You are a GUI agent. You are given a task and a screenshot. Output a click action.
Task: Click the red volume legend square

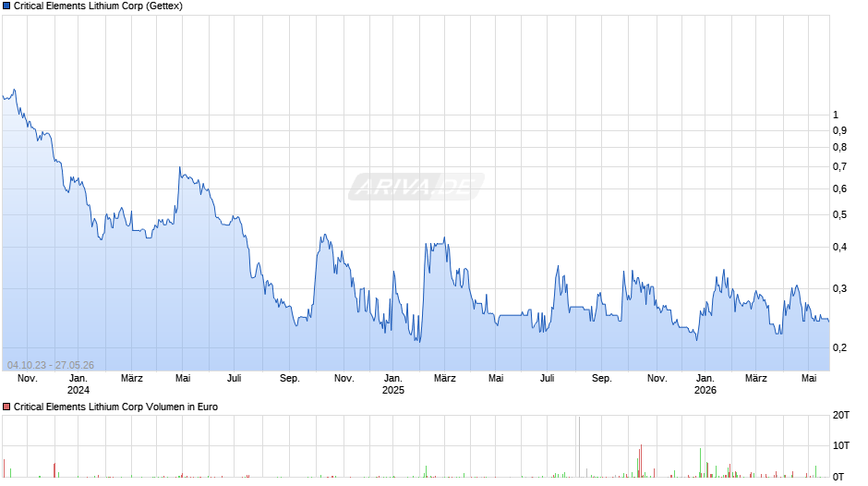pos(6,407)
